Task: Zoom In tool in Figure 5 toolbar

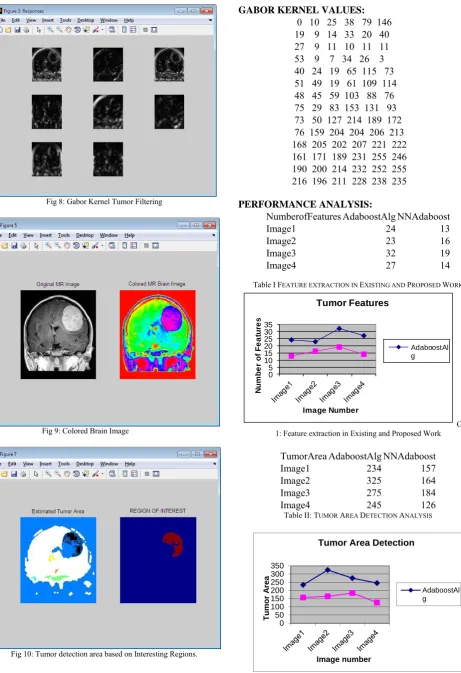Action: pos(48,246)
